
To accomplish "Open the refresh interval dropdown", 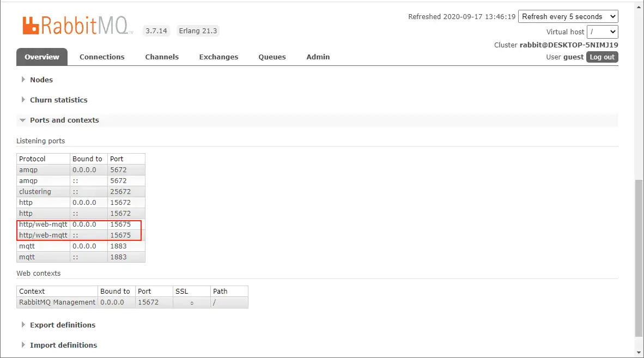I will click(568, 16).
